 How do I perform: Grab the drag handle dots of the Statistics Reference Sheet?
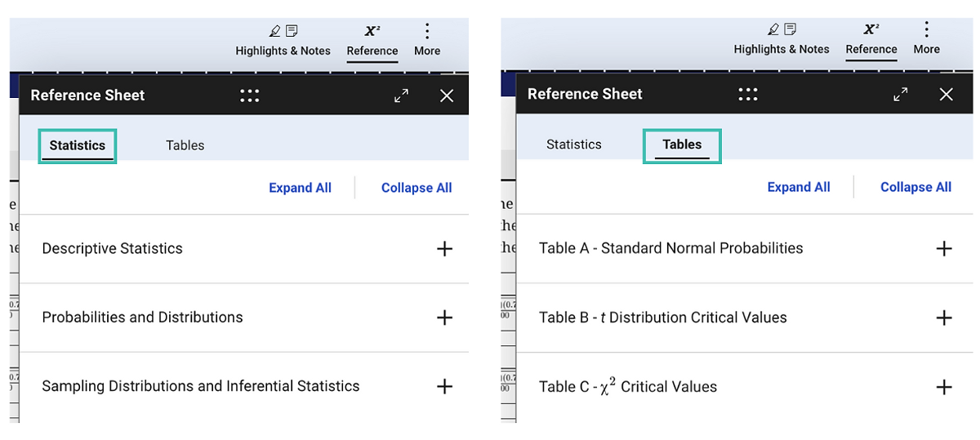click(249, 96)
